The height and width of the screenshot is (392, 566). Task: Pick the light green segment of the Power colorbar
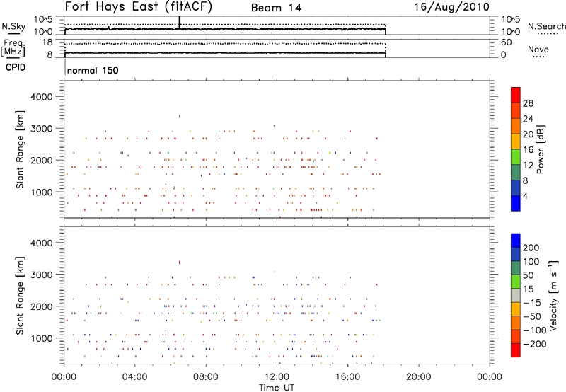pyautogui.click(x=516, y=156)
